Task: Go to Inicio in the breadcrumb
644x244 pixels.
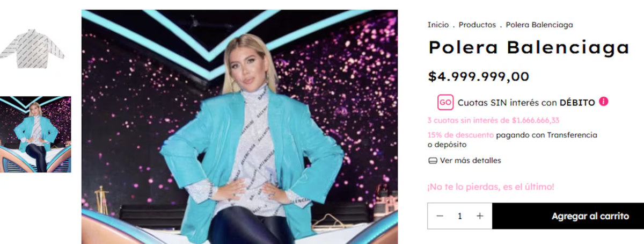Action: coord(438,25)
